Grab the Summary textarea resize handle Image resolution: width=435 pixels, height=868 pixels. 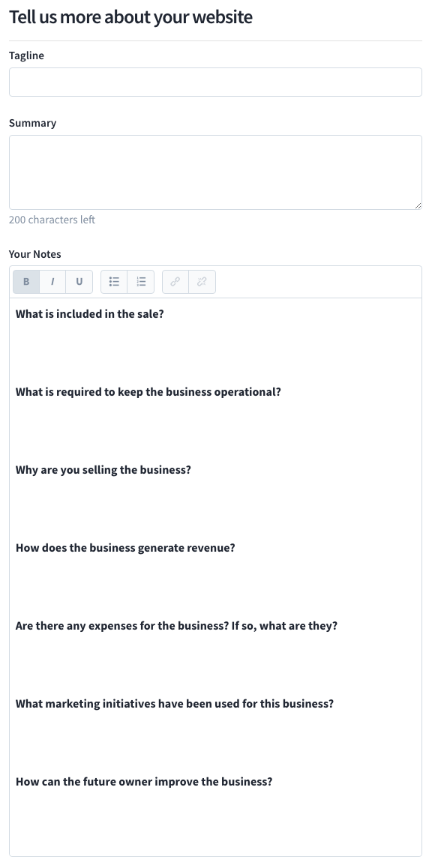418,205
